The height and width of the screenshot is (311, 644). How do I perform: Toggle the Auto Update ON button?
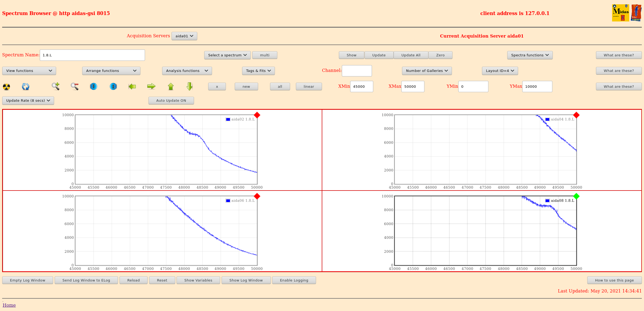tap(171, 101)
